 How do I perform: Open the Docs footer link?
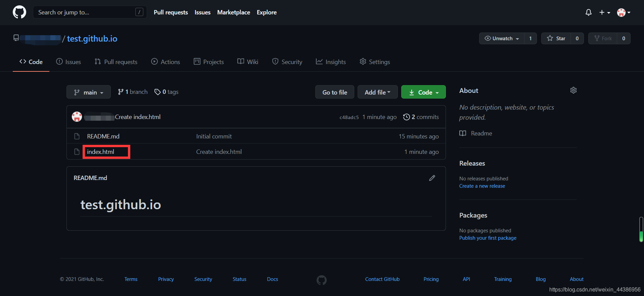click(272, 279)
